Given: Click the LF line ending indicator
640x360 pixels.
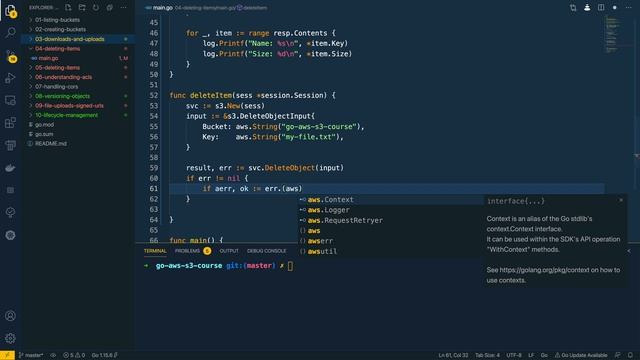Looking at the screenshot, I should pyautogui.click(x=531, y=355).
